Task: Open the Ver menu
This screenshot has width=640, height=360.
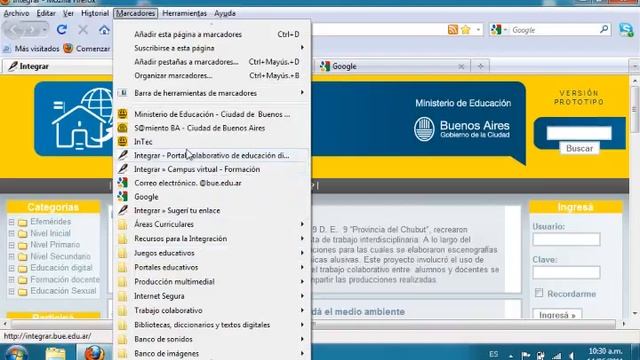Action: point(68,13)
